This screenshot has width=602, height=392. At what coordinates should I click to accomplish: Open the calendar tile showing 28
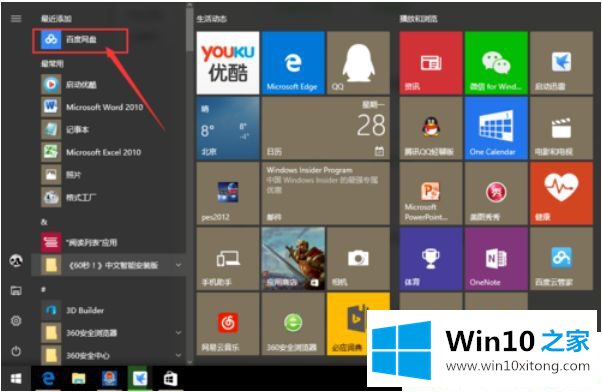[326, 128]
